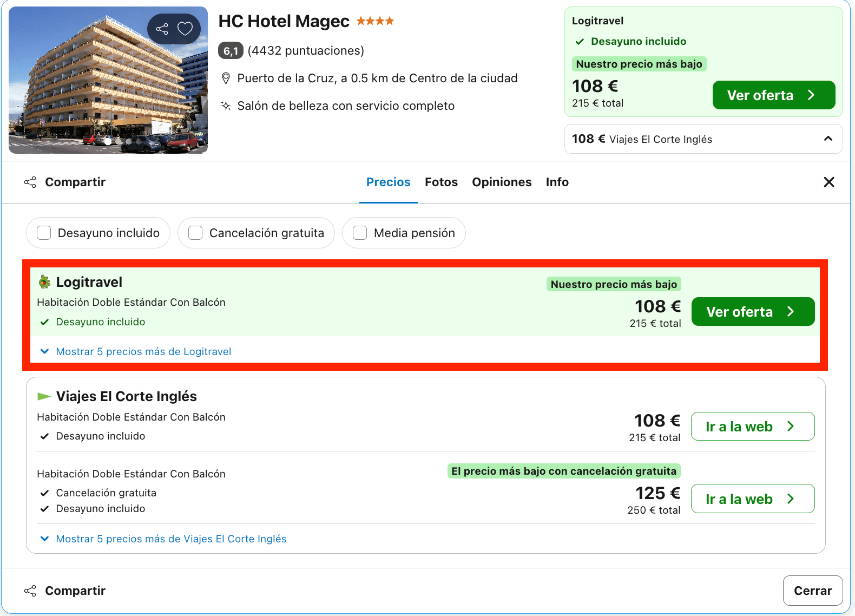Image resolution: width=855 pixels, height=616 pixels.
Task: Close the price panel with the X
Action: pyautogui.click(x=828, y=182)
